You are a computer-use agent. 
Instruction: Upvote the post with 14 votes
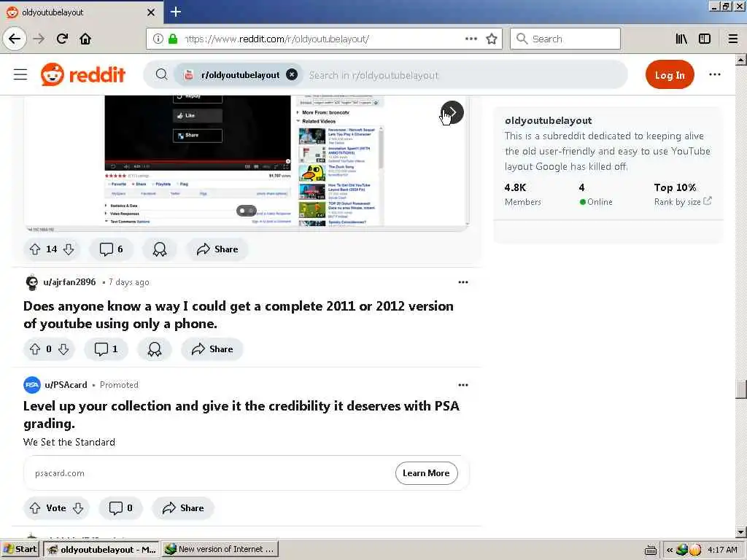click(35, 249)
